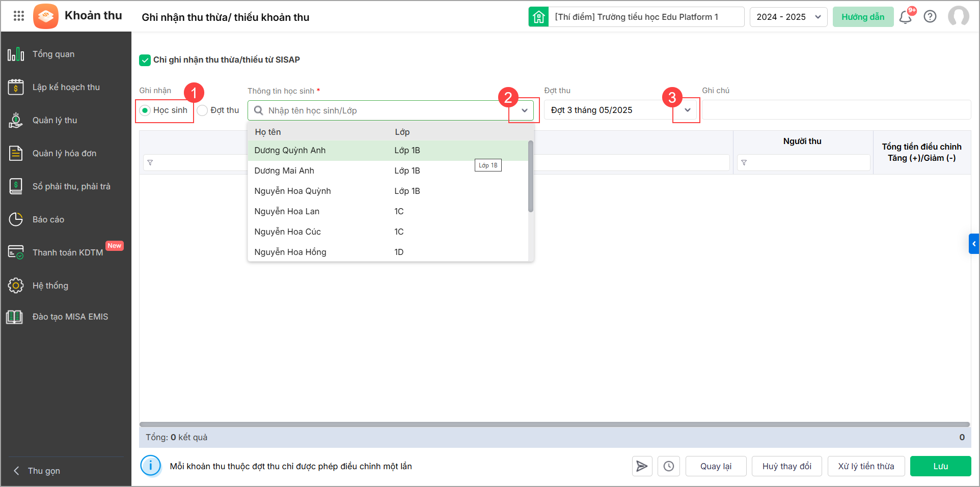The width and height of the screenshot is (980, 487).
Task: Select the Đợt thu radio button
Action: click(x=203, y=110)
